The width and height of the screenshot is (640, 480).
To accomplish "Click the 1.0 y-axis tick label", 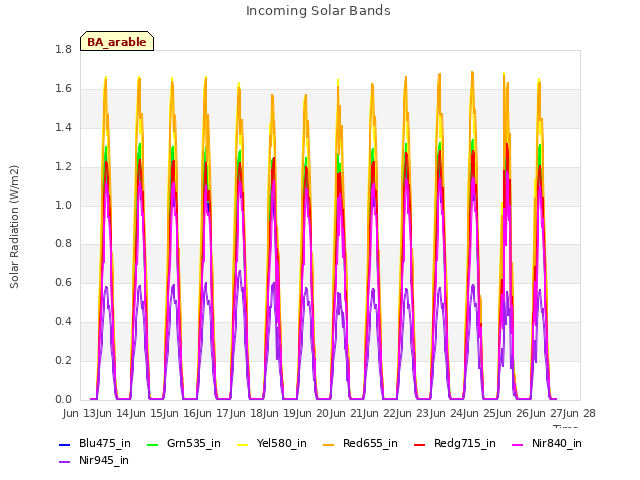I will coord(63,205).
